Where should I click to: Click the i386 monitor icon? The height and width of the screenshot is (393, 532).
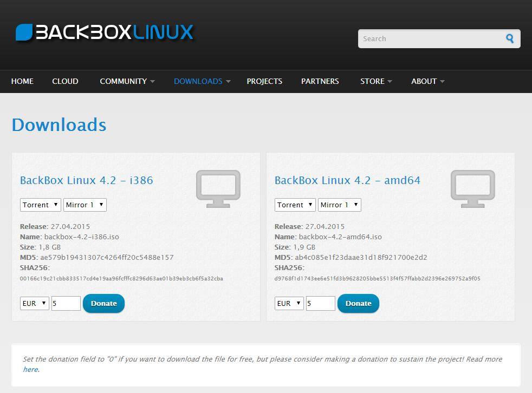click(x=218, y=189)
